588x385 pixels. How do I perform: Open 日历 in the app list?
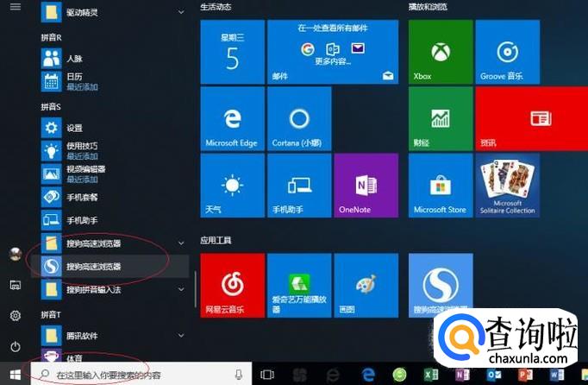pyautogui.click(x=115, y=81)
